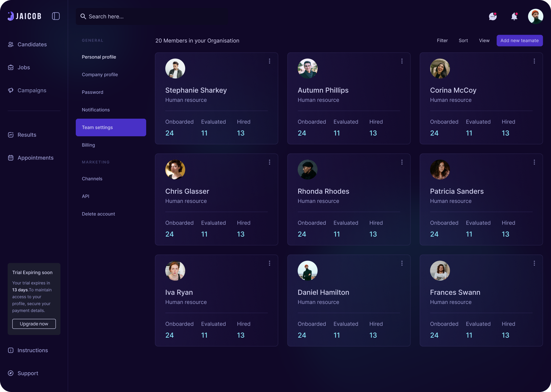Click the Results chart icon
The image size is (551, 392).
11,135
